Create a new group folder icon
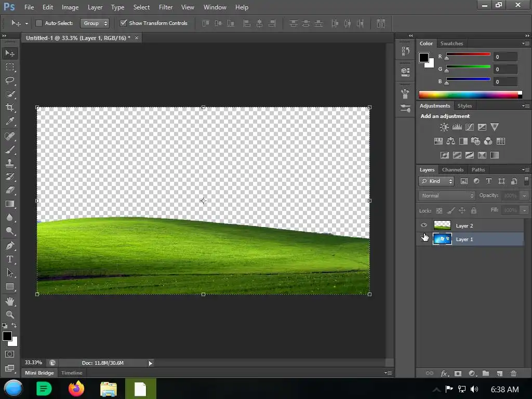532x399 pixels. tap(486, 373)
